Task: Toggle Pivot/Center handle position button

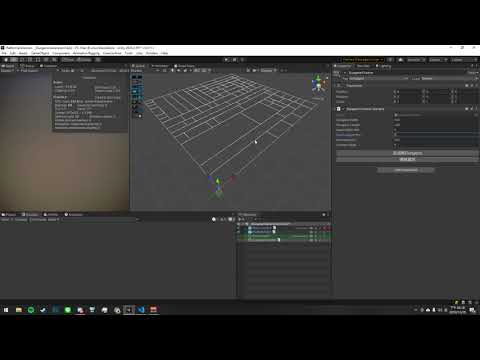Action: pyautogui.click(x=68, y=60)
